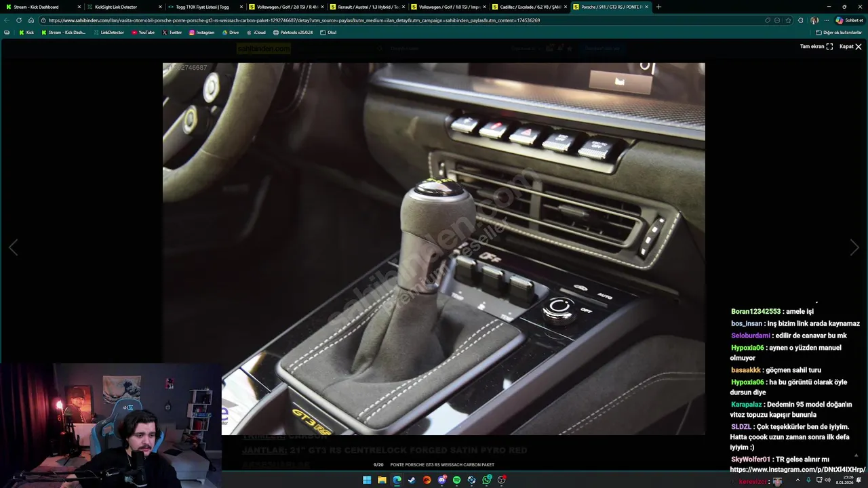868x488 pixels.
Task: Open Windows Start menu
Action: (x=367, y=480)
